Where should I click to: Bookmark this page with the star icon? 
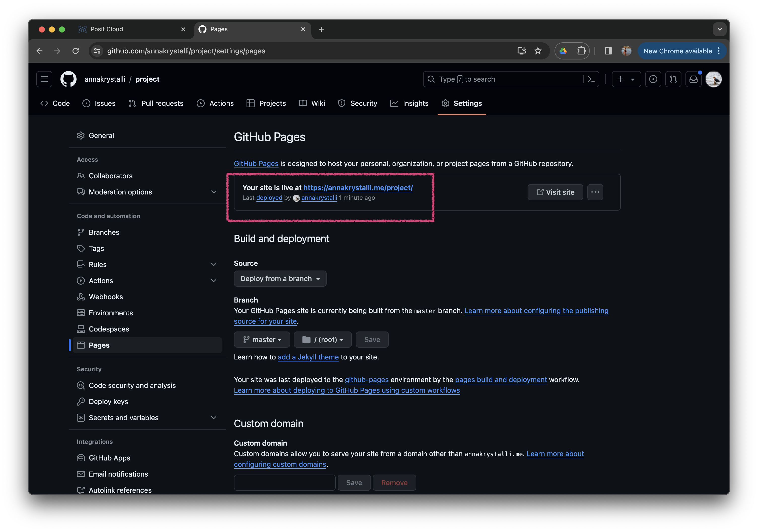click(x=538, y=51)
